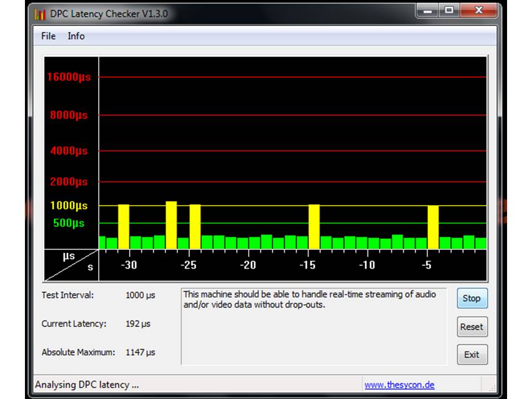Click the -15 time axis label

pos(308,265)
